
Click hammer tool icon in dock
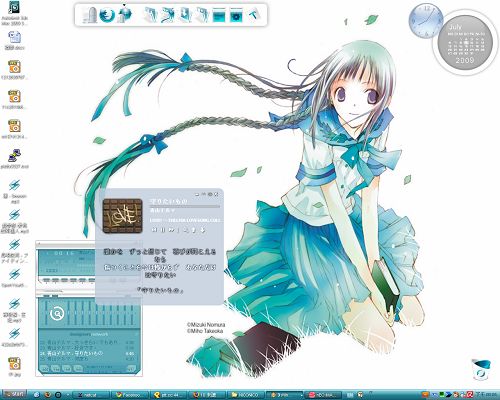(x=254, y=15)
